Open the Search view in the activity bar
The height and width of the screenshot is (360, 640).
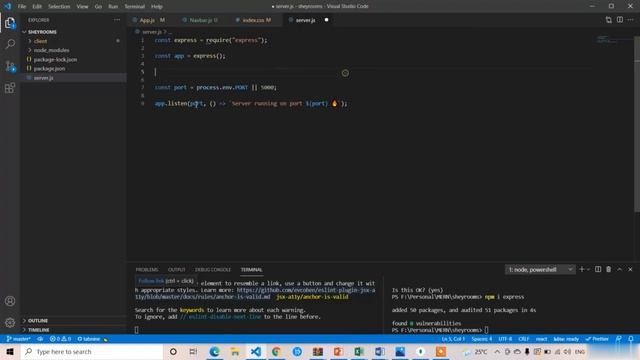tap(10, 44)
